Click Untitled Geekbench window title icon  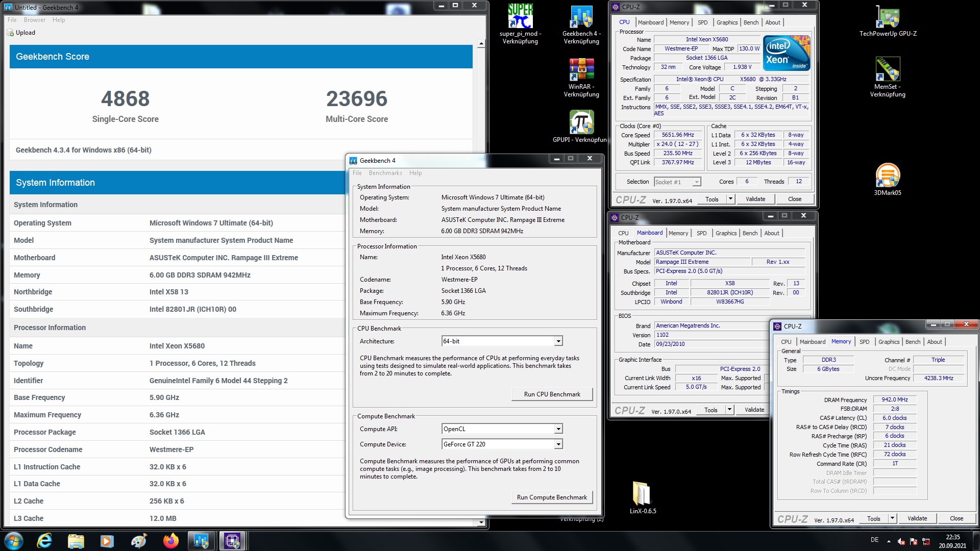(8, 7)
